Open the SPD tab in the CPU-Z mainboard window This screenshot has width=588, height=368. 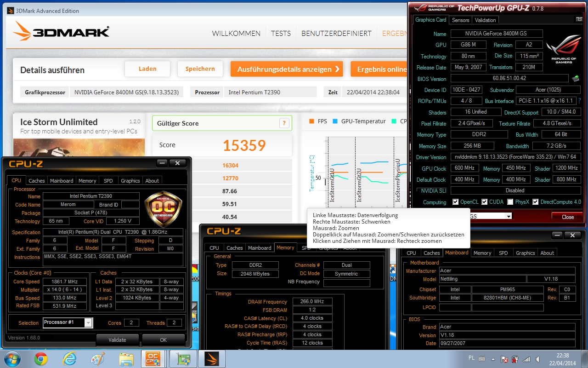coord(503,253)
